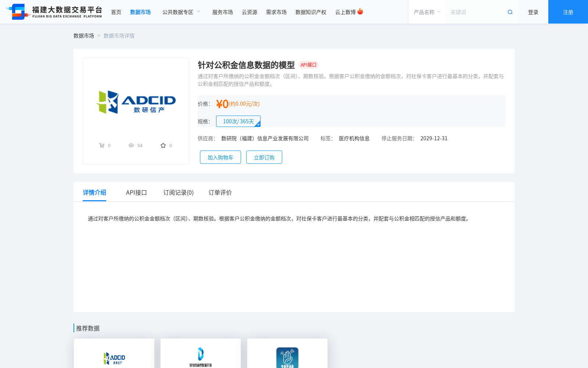Click the search magnifier icon

[510, 12]
